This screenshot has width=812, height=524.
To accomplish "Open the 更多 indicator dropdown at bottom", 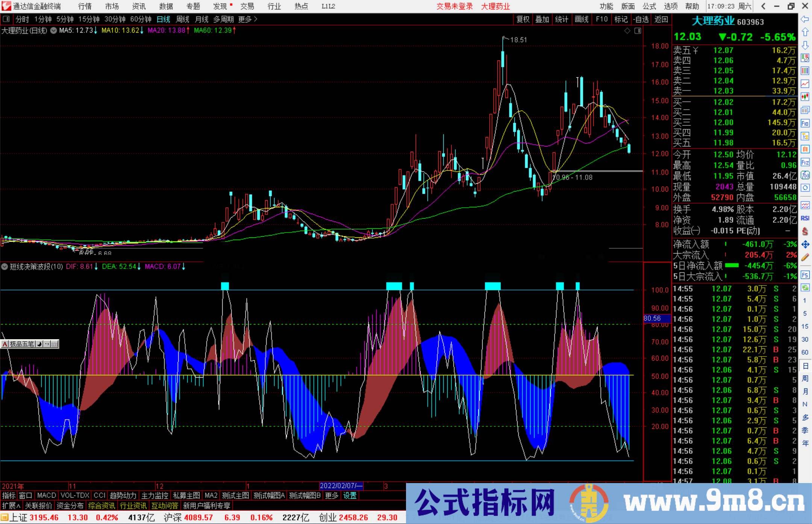I will coord(331,495).
